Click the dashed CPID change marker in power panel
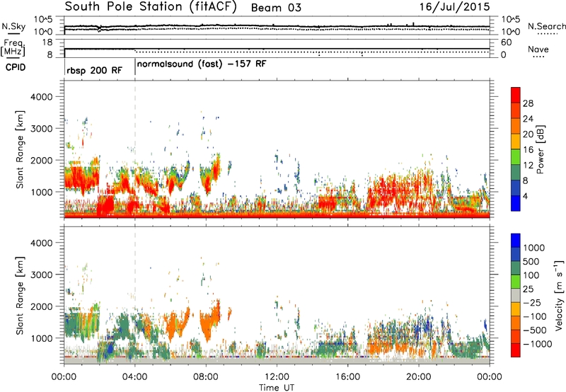Viewport: 566px width, 392px height. point(135,149)
